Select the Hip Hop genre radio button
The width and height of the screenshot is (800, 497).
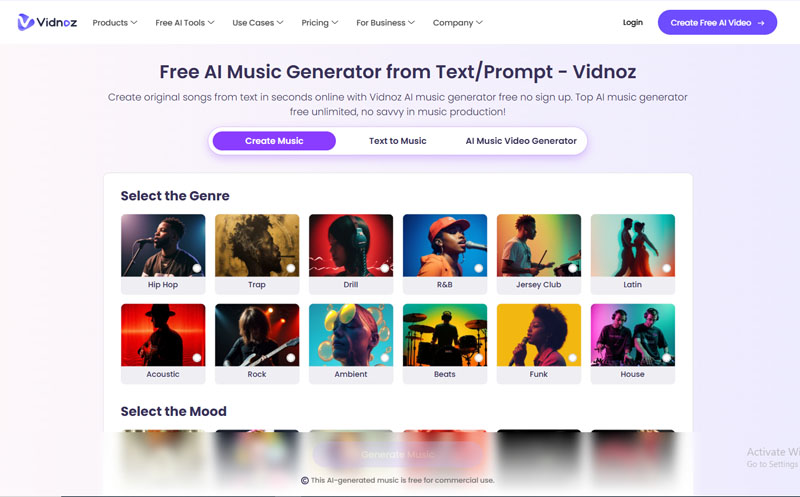[x=197, y=268]
